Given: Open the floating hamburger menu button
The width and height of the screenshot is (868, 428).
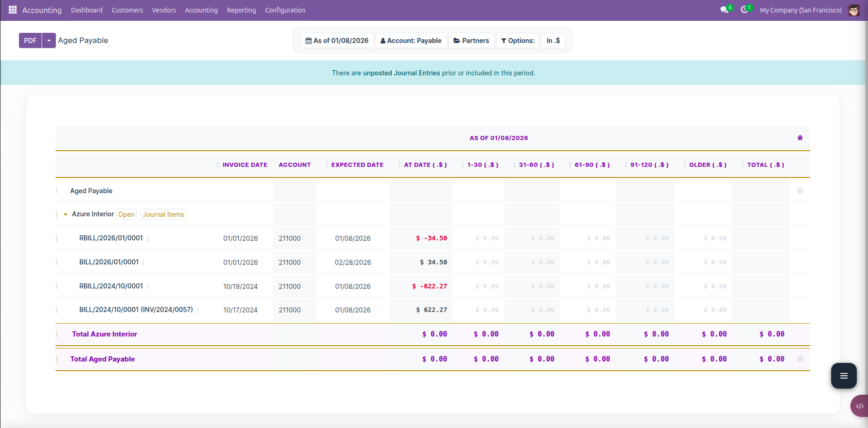Looking at the screenshot, I should pyautogui.click(x=844, y=376).
